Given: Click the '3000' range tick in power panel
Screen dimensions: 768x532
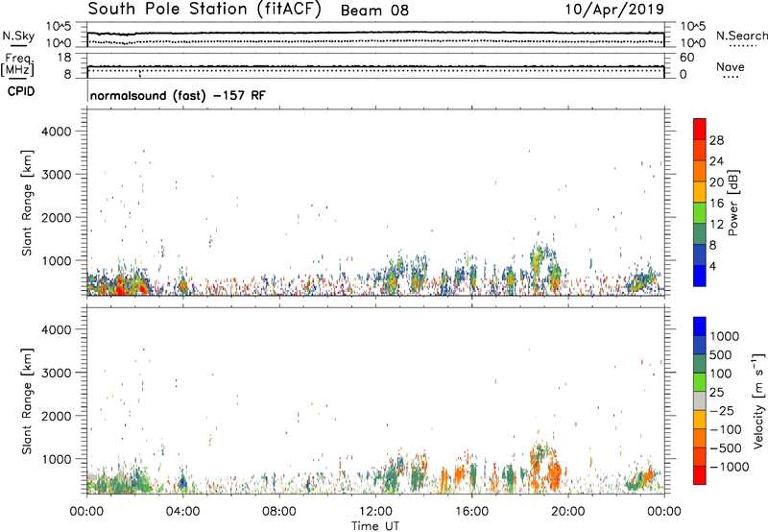Looking at the screenshot, I should (x=56, y=175).
